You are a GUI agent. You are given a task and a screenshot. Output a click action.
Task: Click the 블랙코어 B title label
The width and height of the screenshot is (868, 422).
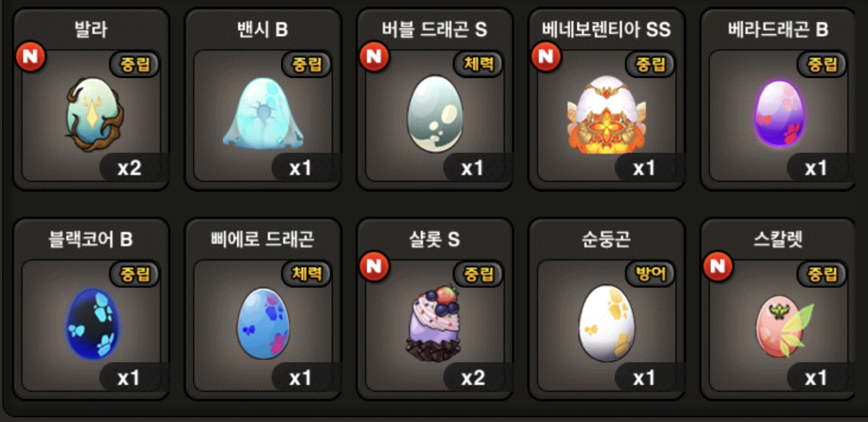pyautogui.click(x=91, y=239)
